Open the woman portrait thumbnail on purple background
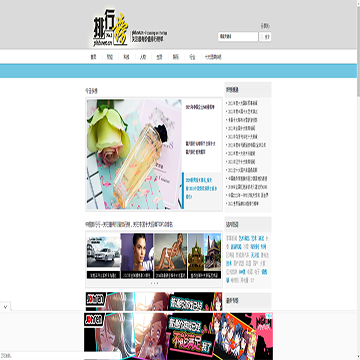360x360 pixels. pos(137,252)
